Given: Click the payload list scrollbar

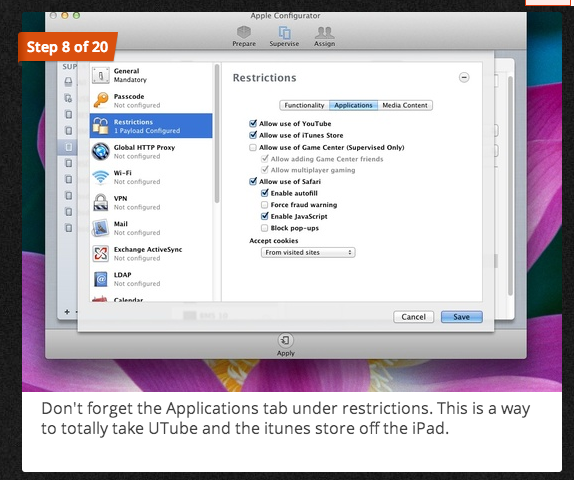Looking at the screenshot, I should click(x=217, y=134).
